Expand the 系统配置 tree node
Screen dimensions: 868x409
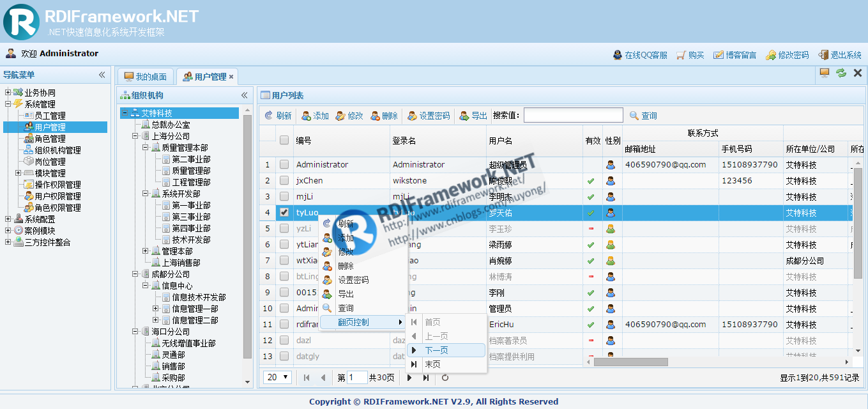tap(8, 219)
